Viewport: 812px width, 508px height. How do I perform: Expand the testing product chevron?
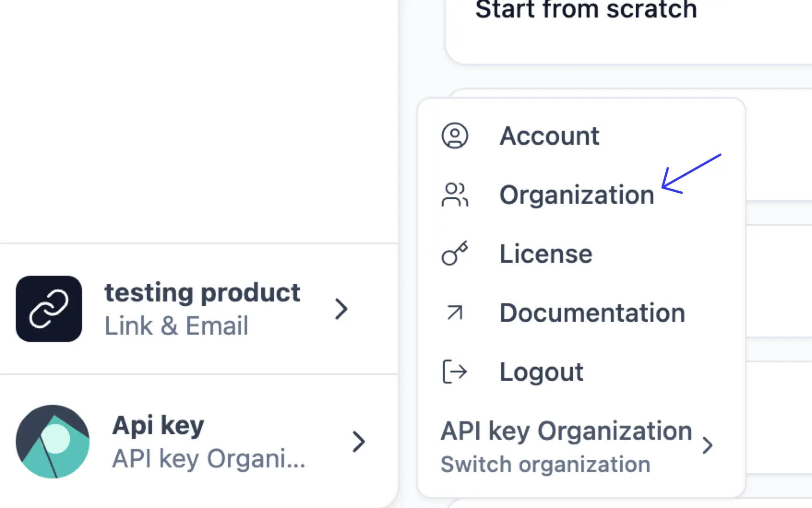point(341,309)
